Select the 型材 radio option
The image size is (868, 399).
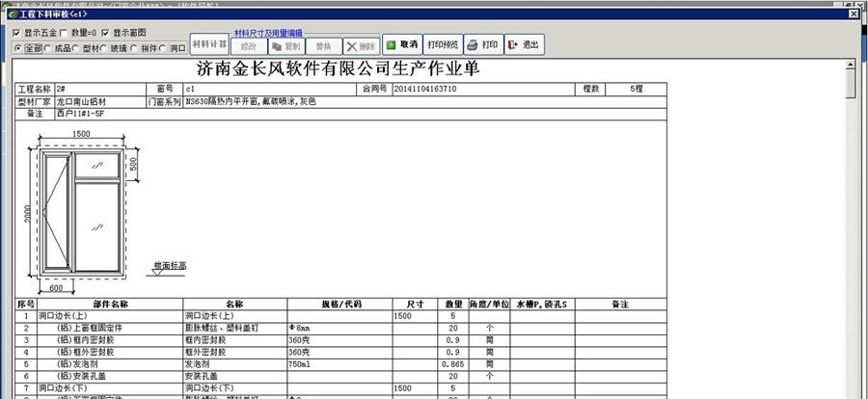pyautogui.click(x=76, y=49)
